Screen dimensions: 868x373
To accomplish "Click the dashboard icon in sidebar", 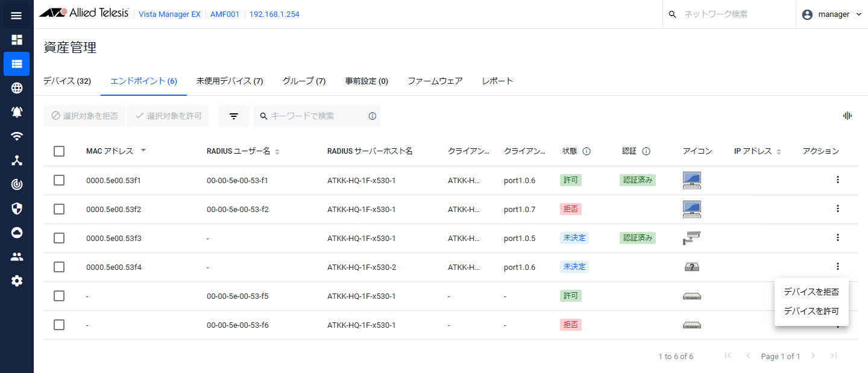I will [17, 40].
